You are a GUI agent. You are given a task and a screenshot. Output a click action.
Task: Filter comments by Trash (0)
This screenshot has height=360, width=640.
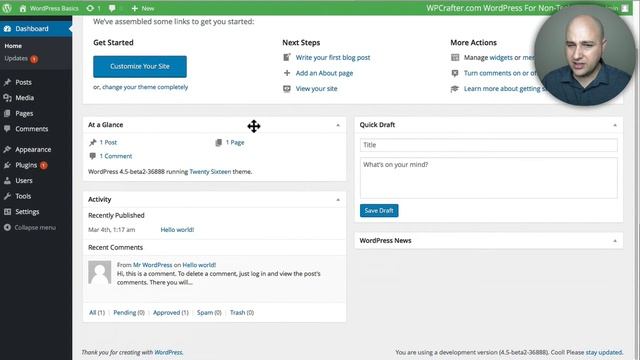[242, 313]
